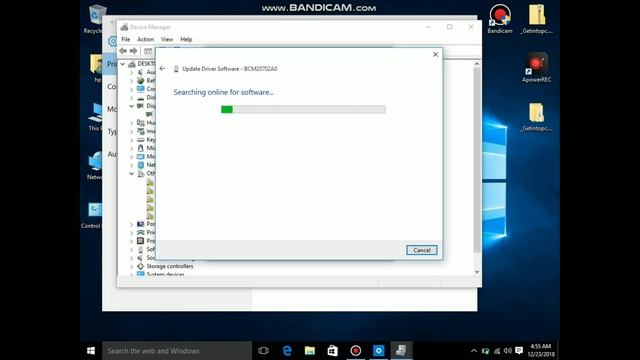The height and width of the screenshot is (360, 640).
Task: Open the Action Center notifications icon
Action: (x=519, y=351)
